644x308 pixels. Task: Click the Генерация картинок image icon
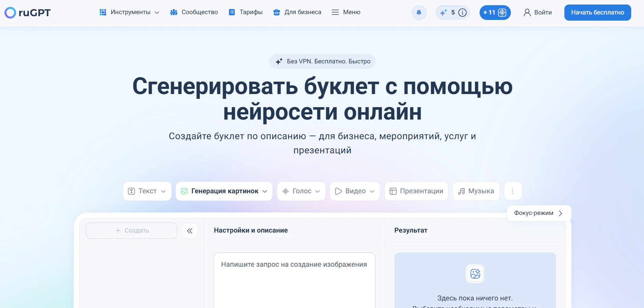(x=184, y=191)
